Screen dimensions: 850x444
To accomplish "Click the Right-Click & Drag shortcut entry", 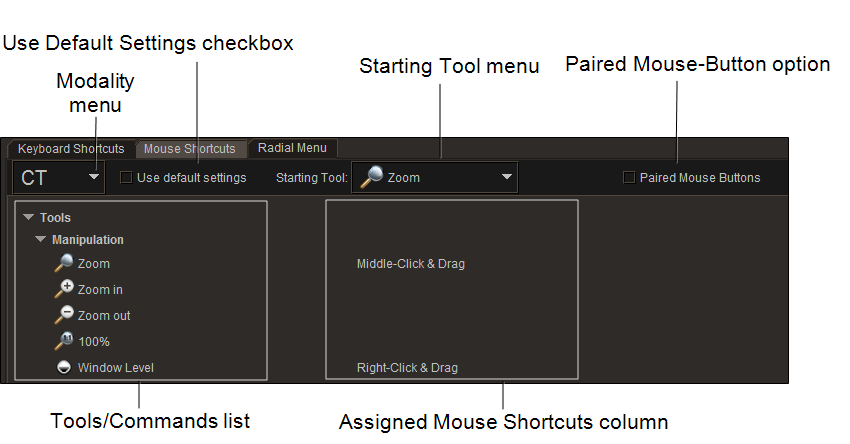I will (407, 368).
